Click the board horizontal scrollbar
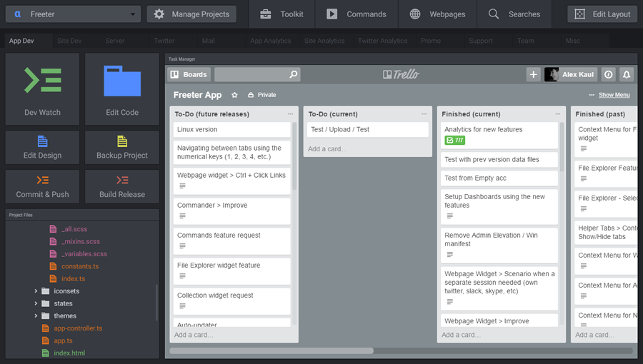The width and height of the screenshot is (643, 364). (272, 351)
